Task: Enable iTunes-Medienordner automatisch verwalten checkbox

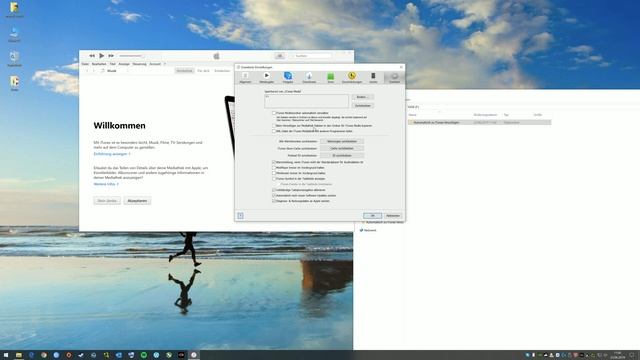Action: 274,113
